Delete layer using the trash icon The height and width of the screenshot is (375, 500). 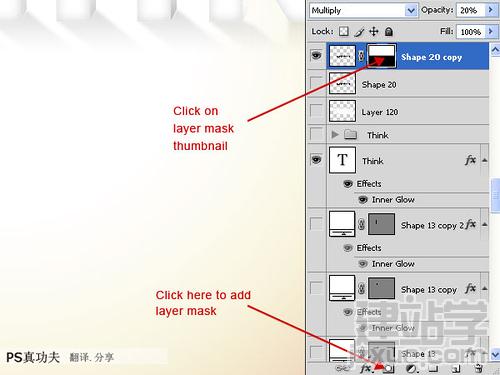479,369
